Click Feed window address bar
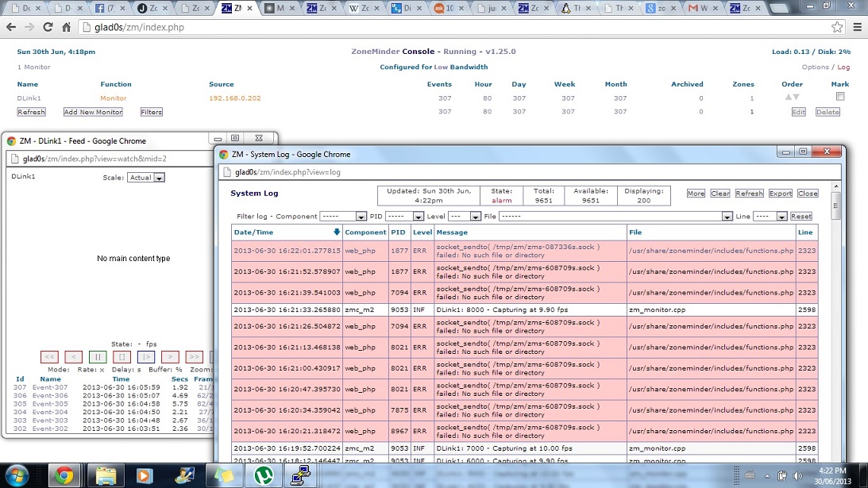868x488 pixels. point(110,159)
